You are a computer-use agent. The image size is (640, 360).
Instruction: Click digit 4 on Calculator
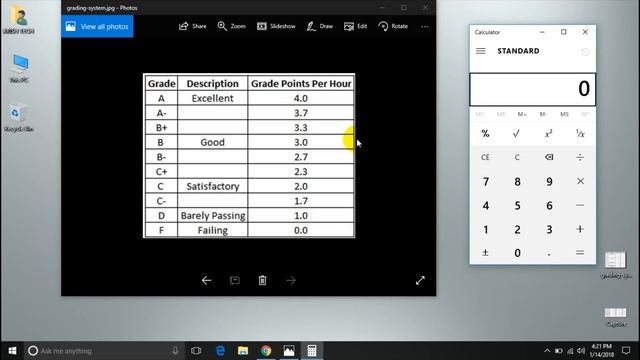click(485, 205)
